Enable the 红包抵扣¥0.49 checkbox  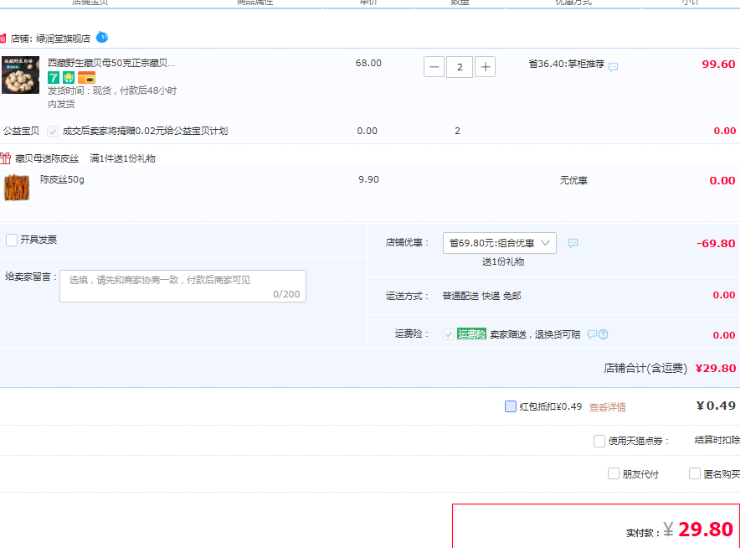tap(511, 406)
